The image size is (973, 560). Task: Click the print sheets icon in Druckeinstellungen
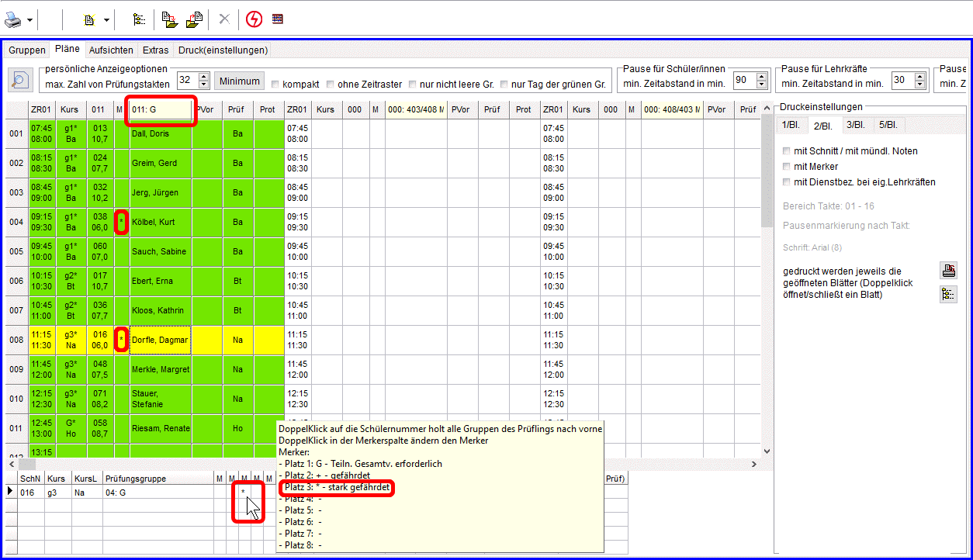[x=948, y=271]
